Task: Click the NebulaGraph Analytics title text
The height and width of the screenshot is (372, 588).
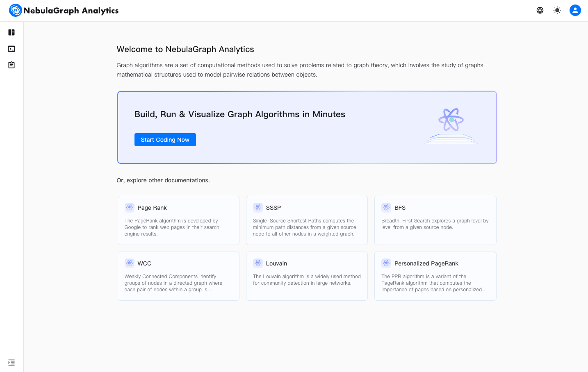Action: pyautogui.click(x=71, y=11)
